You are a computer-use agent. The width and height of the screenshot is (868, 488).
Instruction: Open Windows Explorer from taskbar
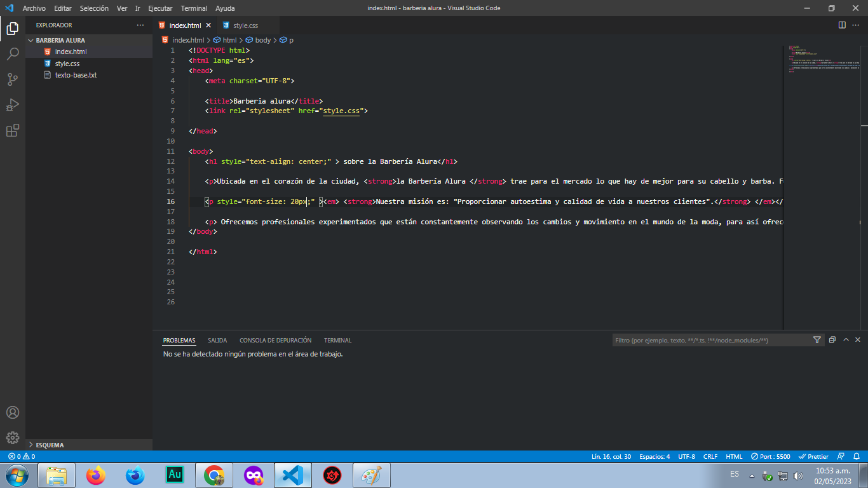pos(57,475)
